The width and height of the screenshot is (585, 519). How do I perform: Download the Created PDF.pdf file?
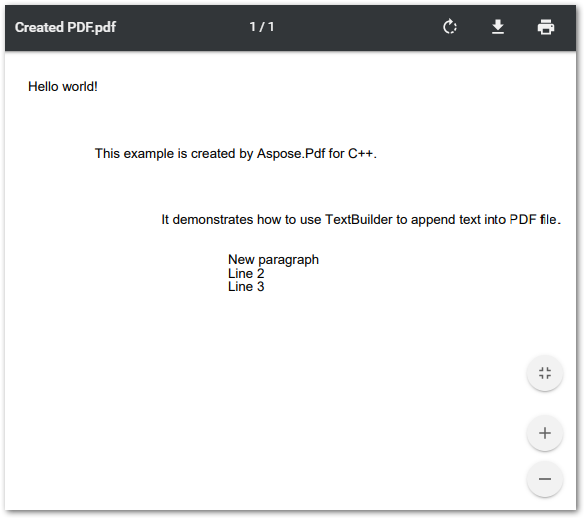coord(498,27)
